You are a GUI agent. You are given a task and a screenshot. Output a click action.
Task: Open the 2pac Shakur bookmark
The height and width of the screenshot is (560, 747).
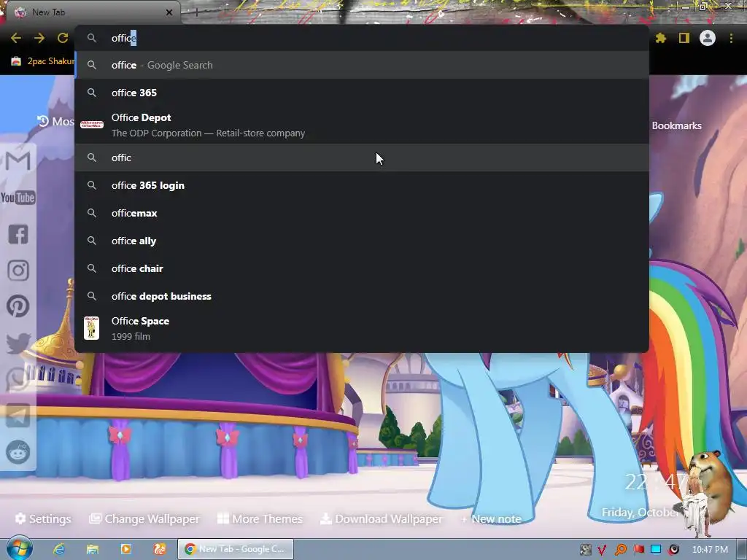tap(43, 61)
